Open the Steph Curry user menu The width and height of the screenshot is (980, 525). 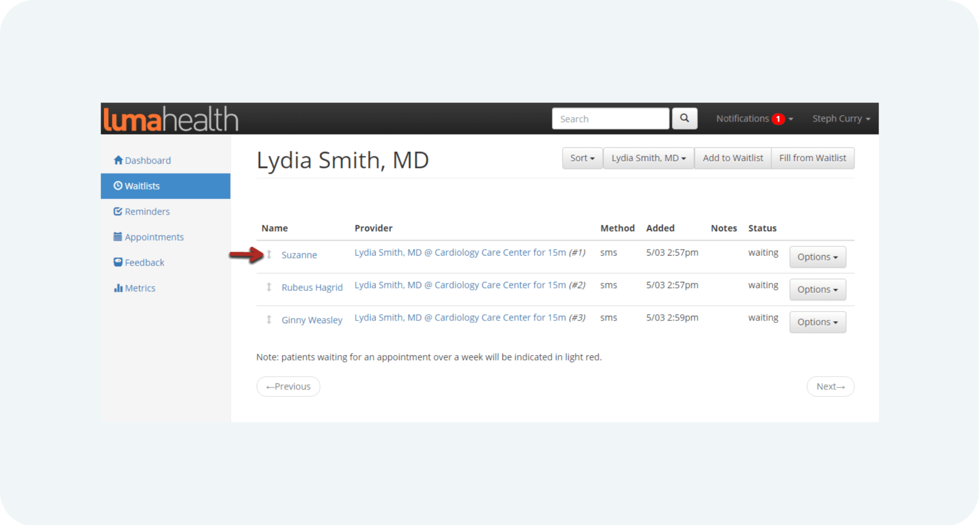pyautogui.click(x=841, y=119)
